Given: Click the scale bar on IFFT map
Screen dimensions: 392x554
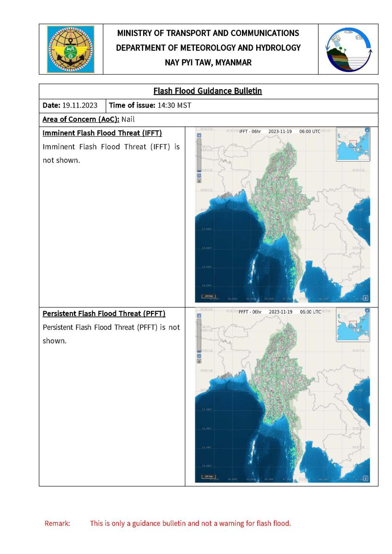Looking at the screenshot, I should point(209,296).
